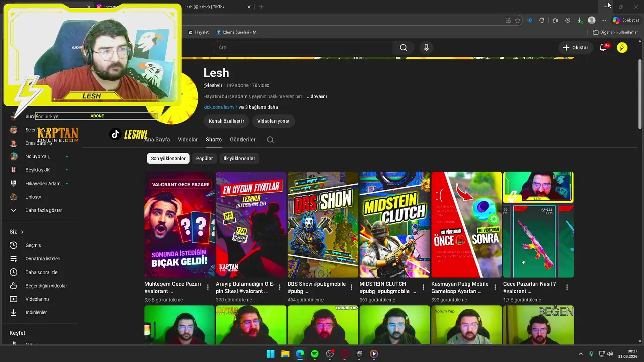This screenshot has height=362, width=644.
Task: Play the Valorant Gece Pazarı short thumbnail
Action: [x=180, y=225]
